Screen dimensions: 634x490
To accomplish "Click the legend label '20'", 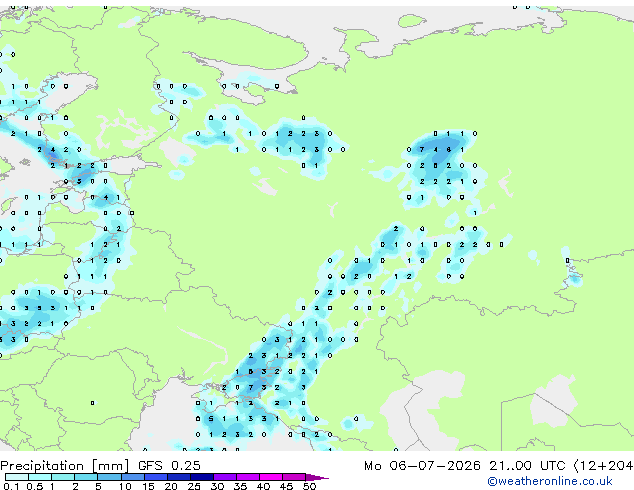I will (171, 486).
